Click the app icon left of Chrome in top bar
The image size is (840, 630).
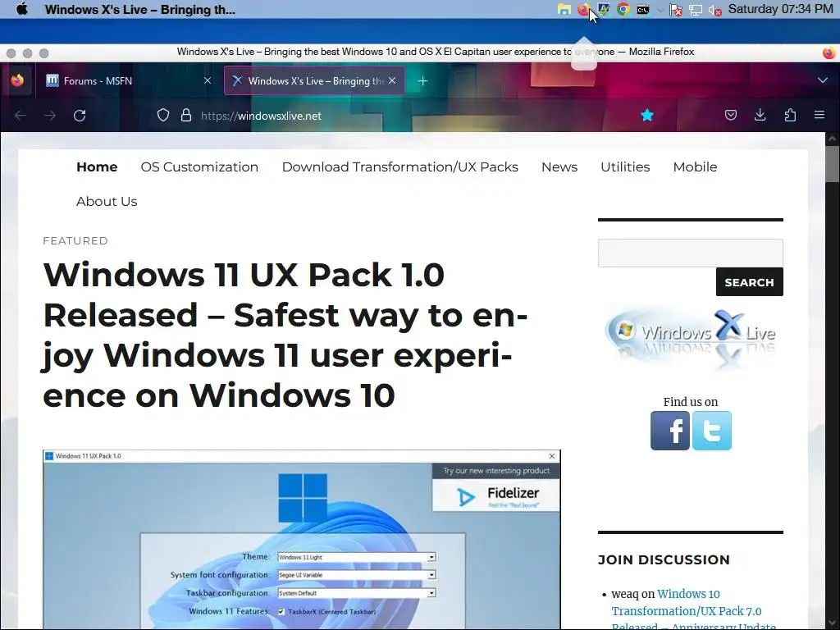pyautogui.click(x=604, y=10)
